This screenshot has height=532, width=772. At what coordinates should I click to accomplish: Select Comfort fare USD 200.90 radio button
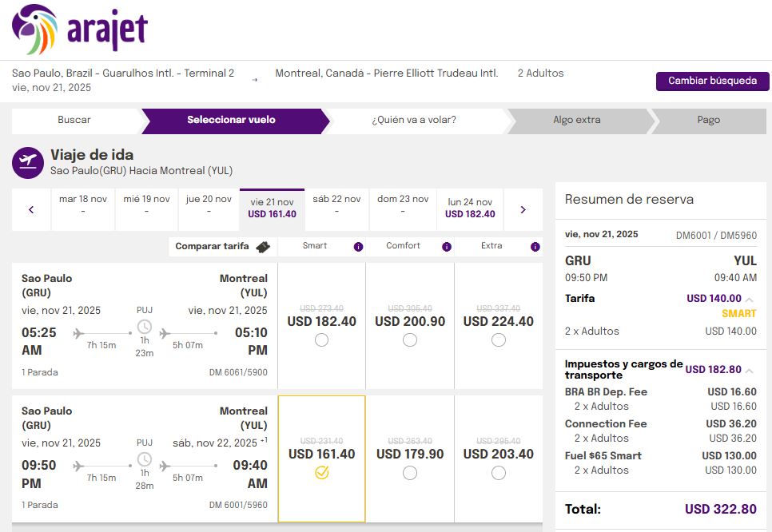coord(410,339)
